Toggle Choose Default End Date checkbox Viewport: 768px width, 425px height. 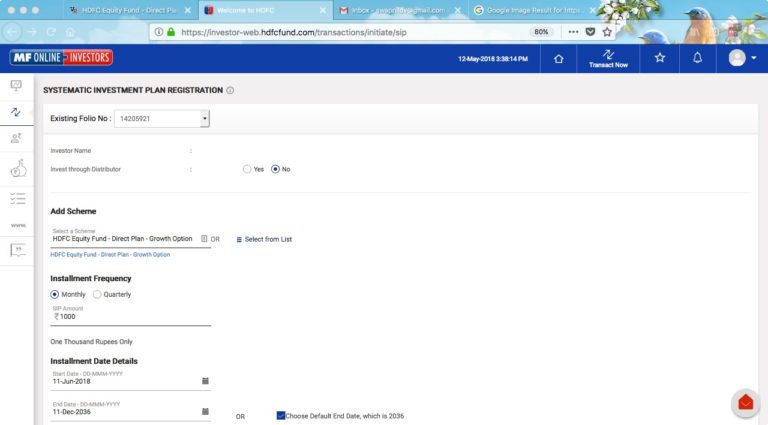pos(281,416)
